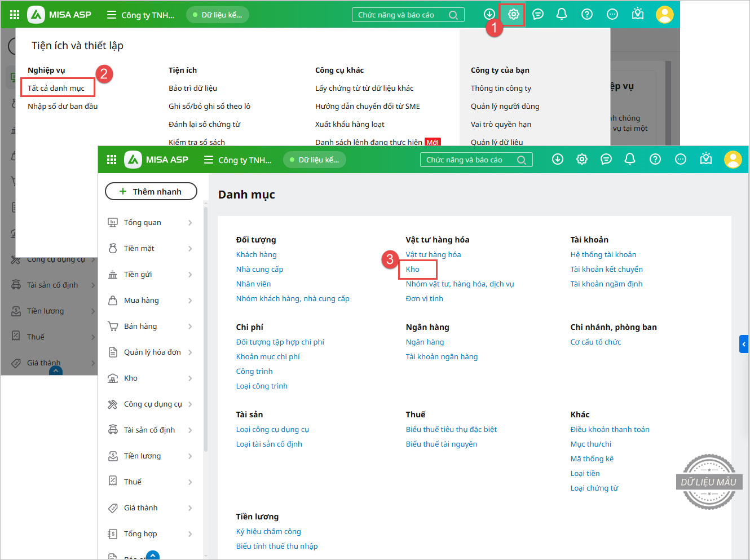Image resolution: width=750 pixels, height=560 pixels.
Task: Expand the Tổng quan chevron arrow
Action: point(190,223)
